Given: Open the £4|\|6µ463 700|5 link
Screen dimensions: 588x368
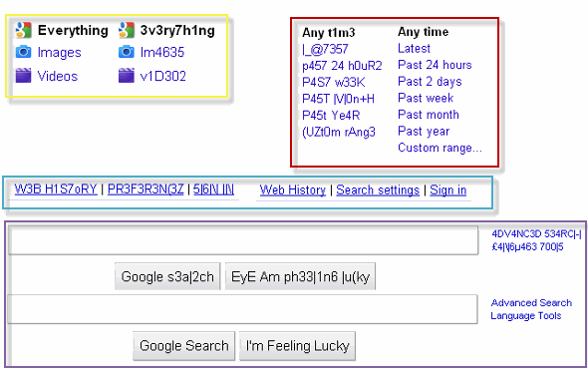Looking at the screenshot, I should 527,247.
